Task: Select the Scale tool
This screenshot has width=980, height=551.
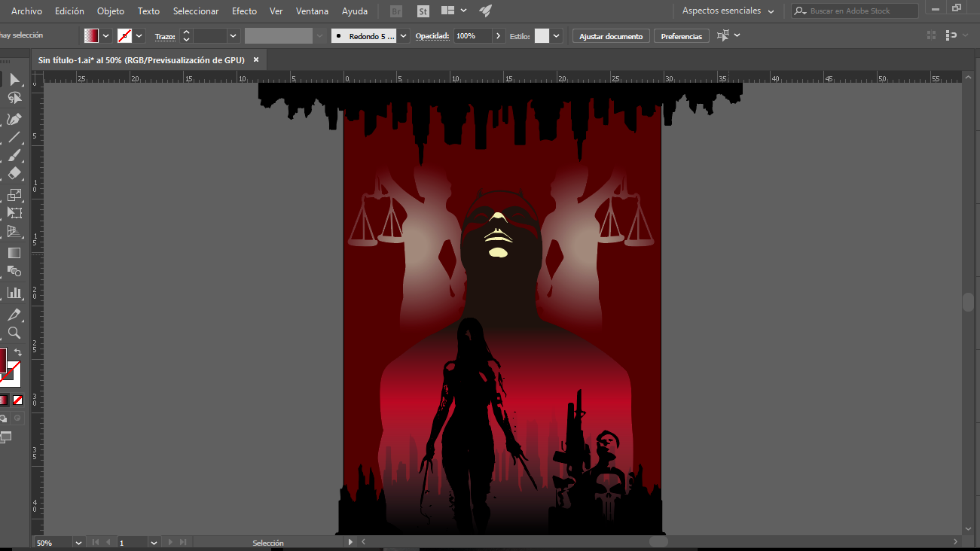Action: coord(14,195)
